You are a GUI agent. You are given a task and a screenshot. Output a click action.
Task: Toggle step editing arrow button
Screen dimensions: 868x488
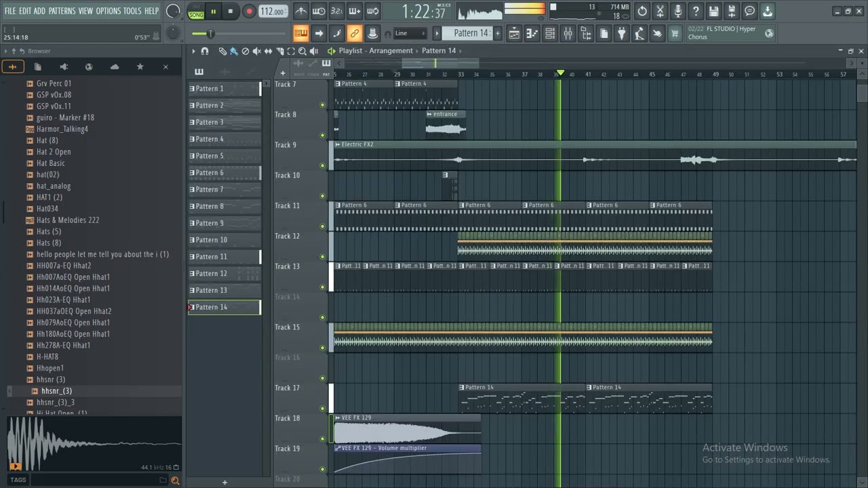click(319, 33)
